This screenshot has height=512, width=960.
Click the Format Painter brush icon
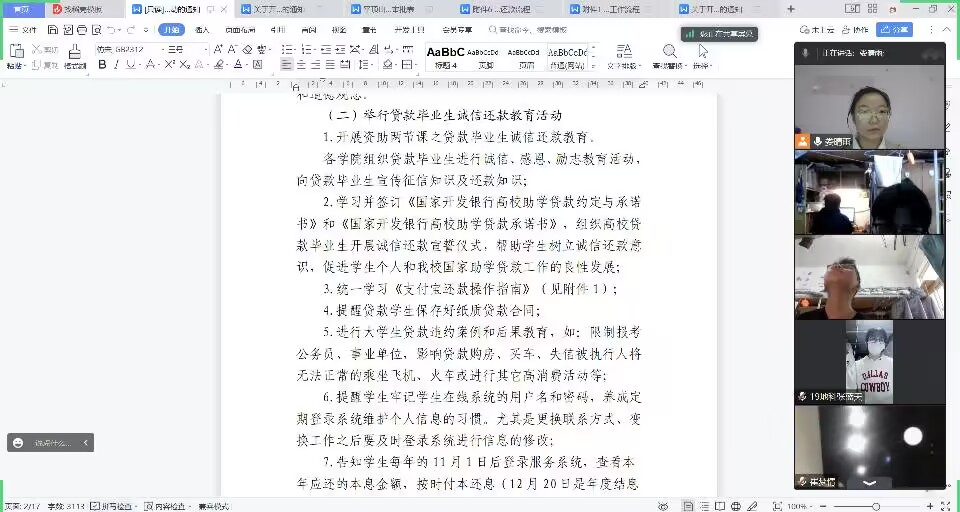click(x=75, y=54)
